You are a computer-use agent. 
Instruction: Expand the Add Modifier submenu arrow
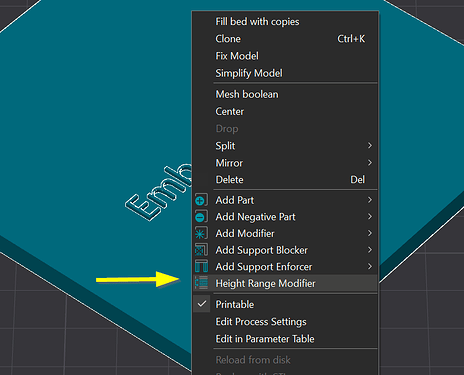[370, 233]
